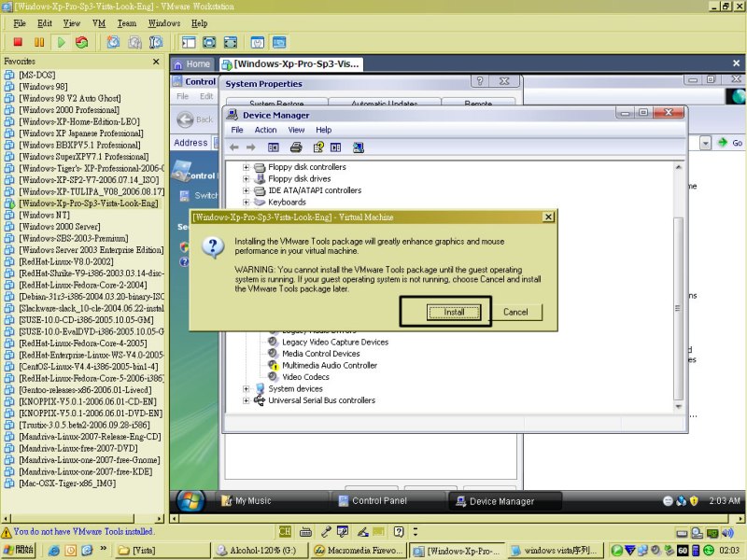747x560 pixels.
Task: Click Install in VMware Tools dialog
Action: (454, 313)
